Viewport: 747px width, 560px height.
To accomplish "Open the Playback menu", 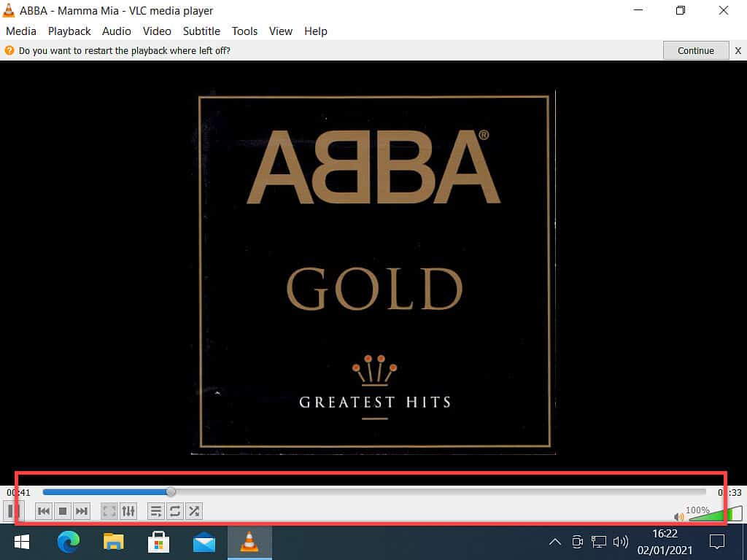I will (69, 31).
